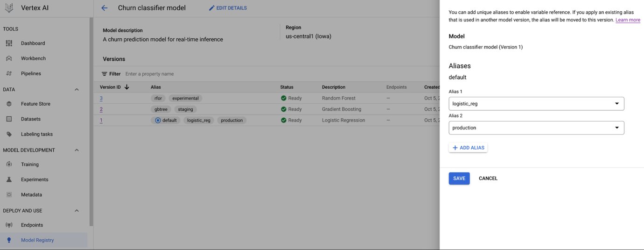644x250 pixels.
Task: Click the EDIT DETAILS button
Action: (228, 8)
